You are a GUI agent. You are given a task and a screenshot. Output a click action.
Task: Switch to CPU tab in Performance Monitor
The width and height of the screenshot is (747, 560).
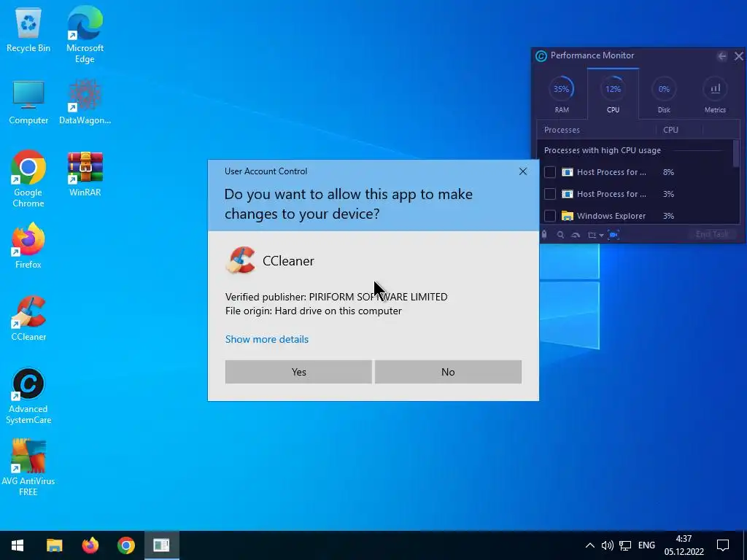tap(613, 94)
